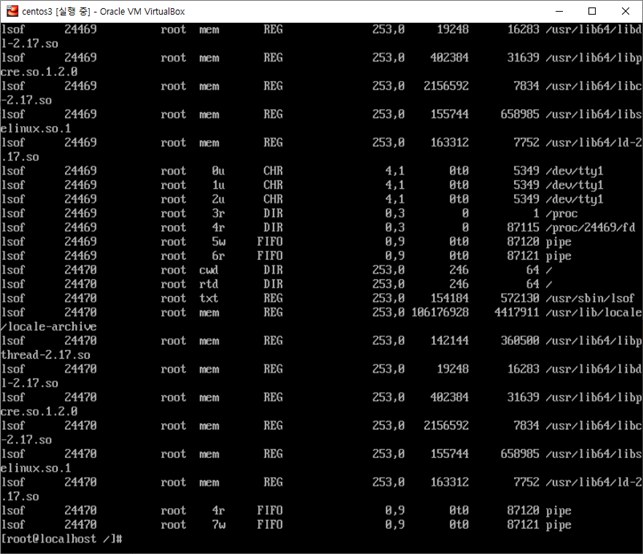Click the VirtualBox icon in the title bar
This screenshot has height=554, width=643.
12,11
